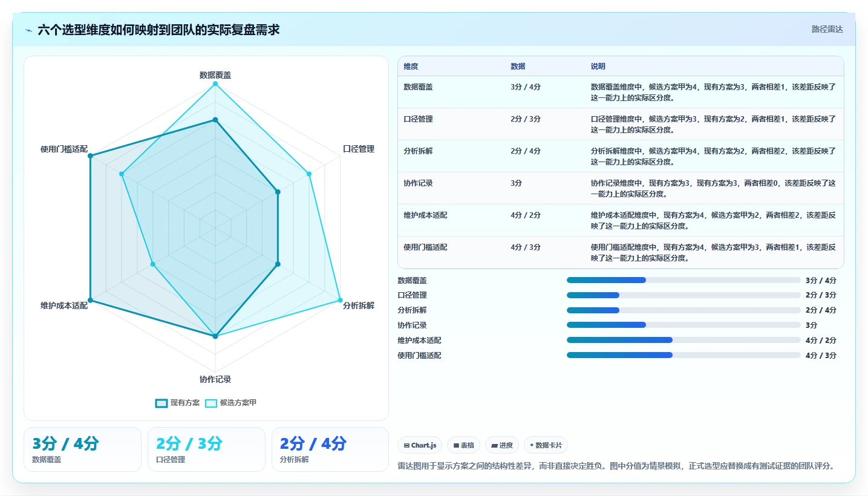Click the table description starting 使用门槛适配维度中
868x496 pixels.
(x=713, y=252)
